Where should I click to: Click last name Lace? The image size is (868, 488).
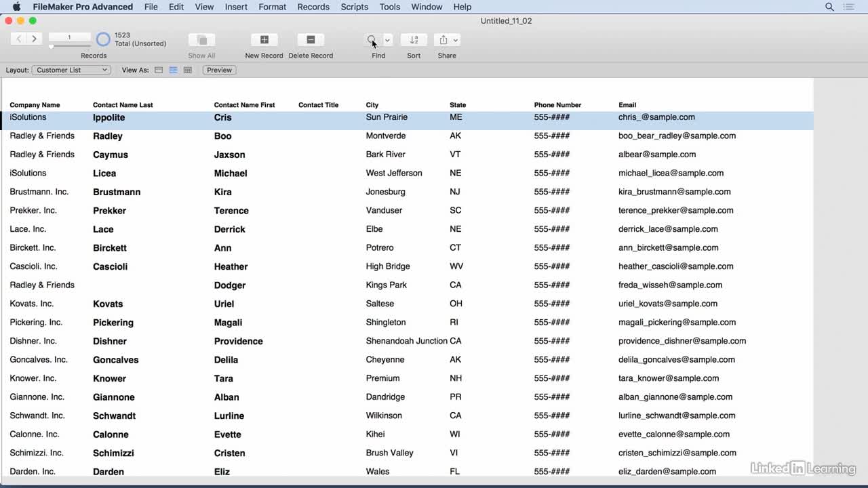[x=103, y=229]
